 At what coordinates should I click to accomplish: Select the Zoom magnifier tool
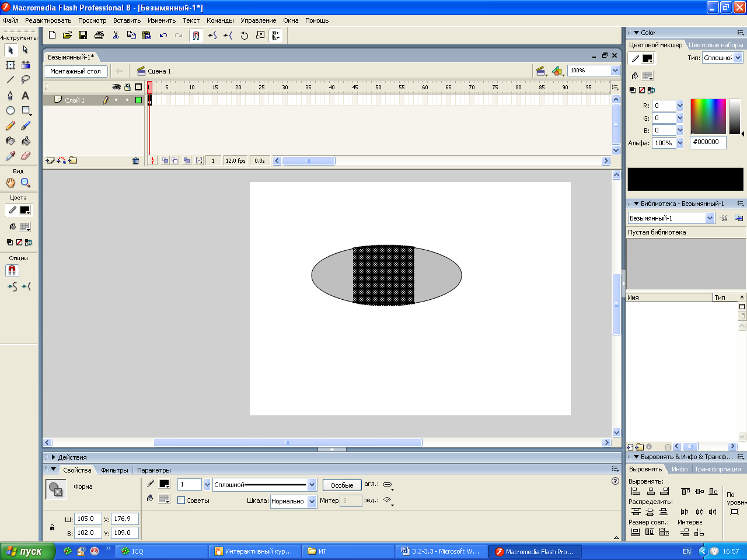click(26, 183)
